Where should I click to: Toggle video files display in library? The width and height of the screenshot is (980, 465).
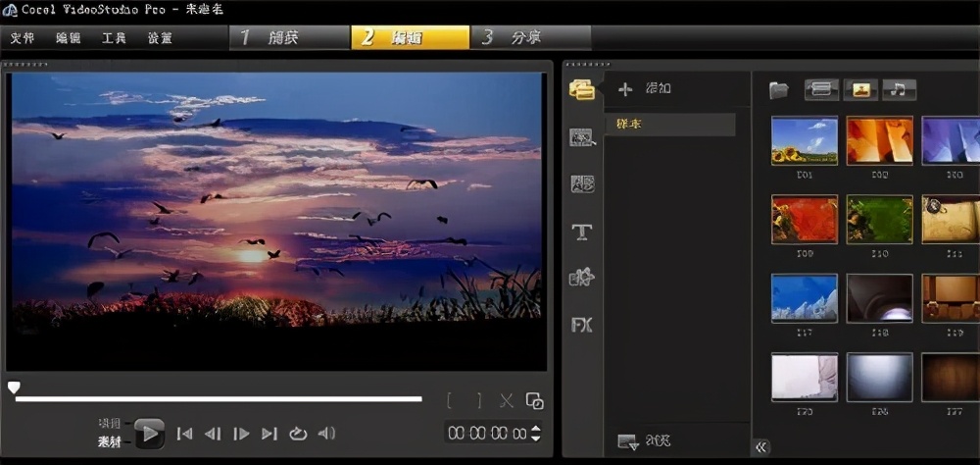(x=821, y=90)
